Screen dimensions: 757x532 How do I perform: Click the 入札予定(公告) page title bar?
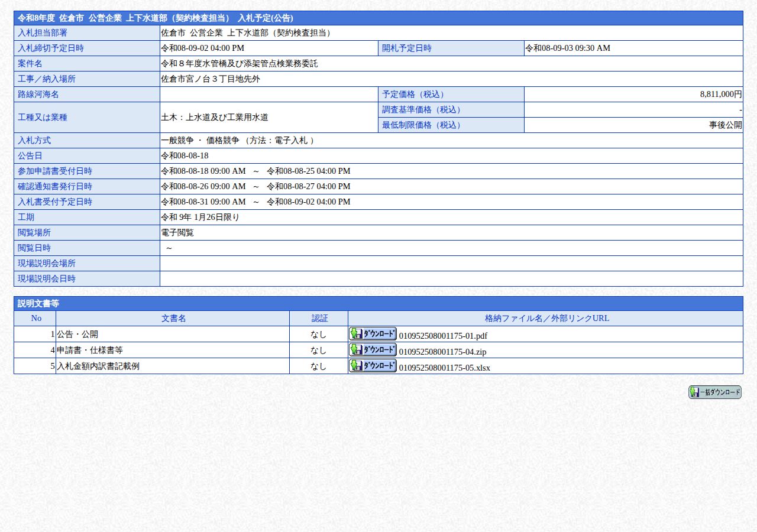click(378, 18)
